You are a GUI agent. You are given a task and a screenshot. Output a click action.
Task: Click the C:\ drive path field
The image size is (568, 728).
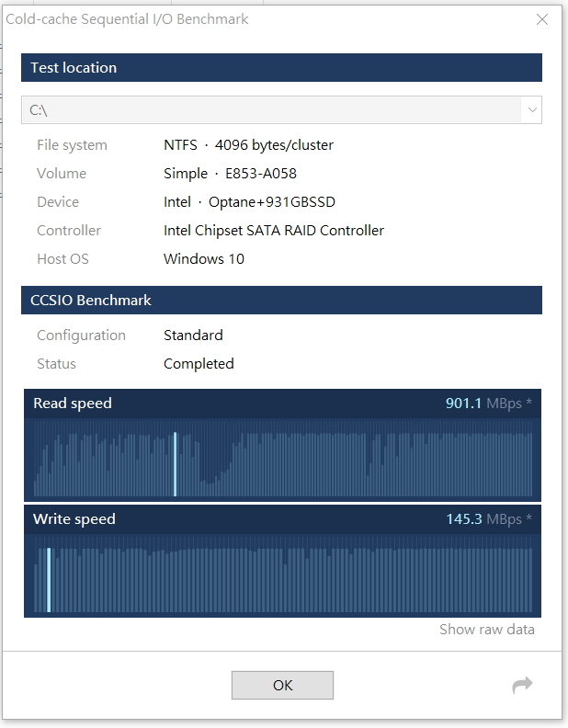tap(271, 110)
